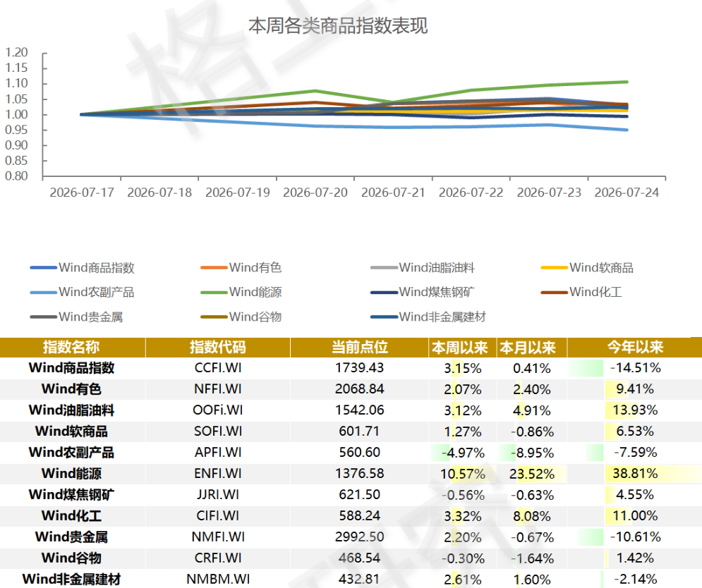Click the CCFI.WI code cell
This screenshot has width=702, height=588.
[x=218, y=368]
